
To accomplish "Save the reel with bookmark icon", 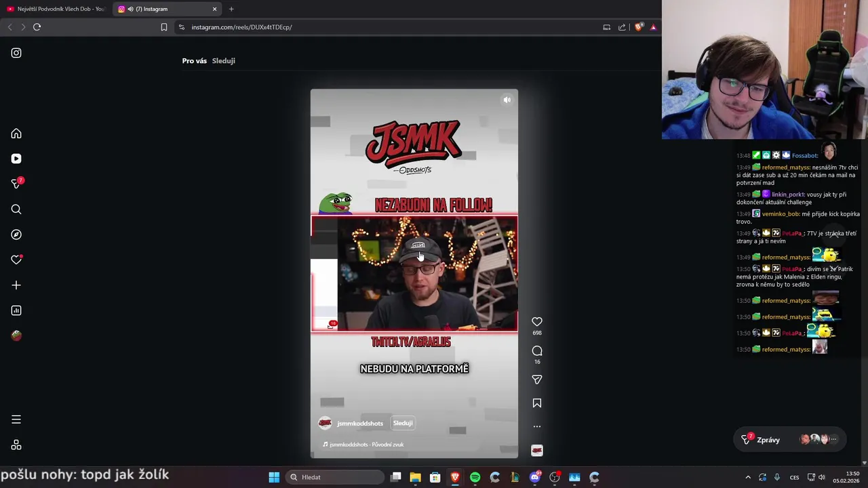I will tap(537, 403).
